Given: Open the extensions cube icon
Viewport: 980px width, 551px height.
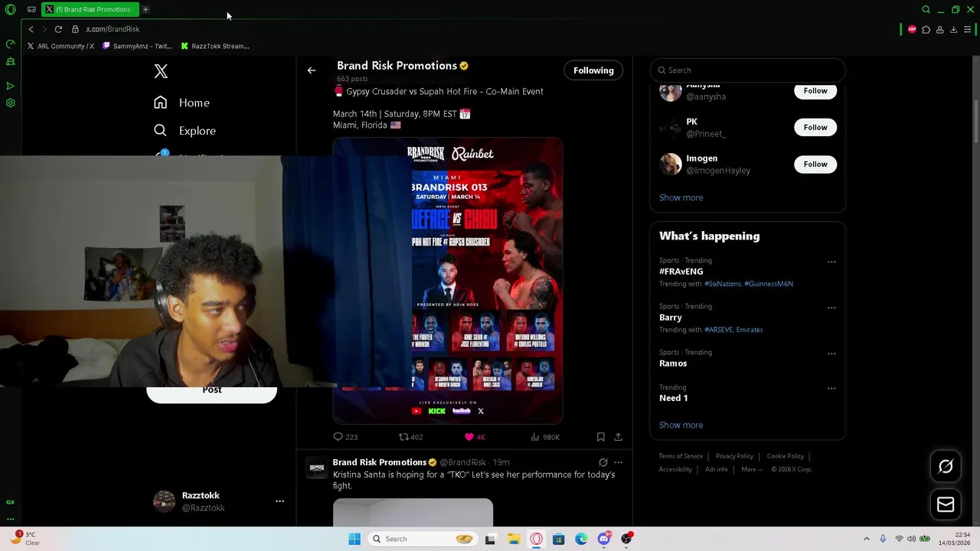Looking at the screenshot, I should pos(926,29).
